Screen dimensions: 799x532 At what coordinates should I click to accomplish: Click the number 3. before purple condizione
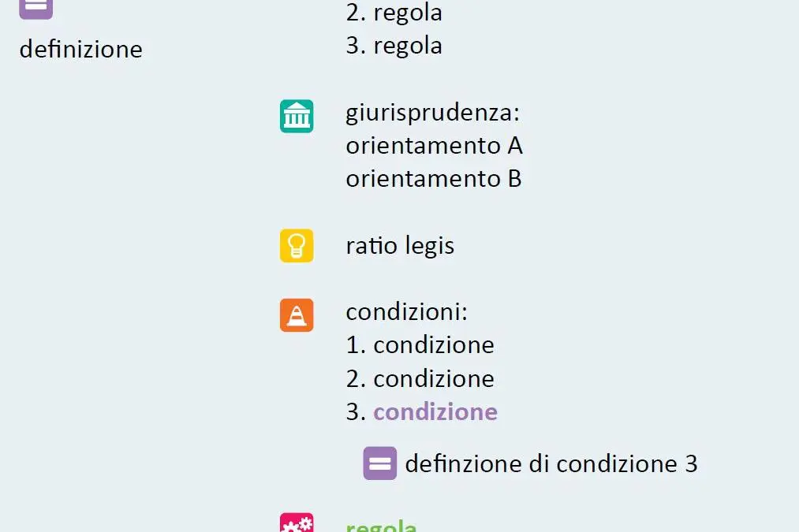pos(356,412)
